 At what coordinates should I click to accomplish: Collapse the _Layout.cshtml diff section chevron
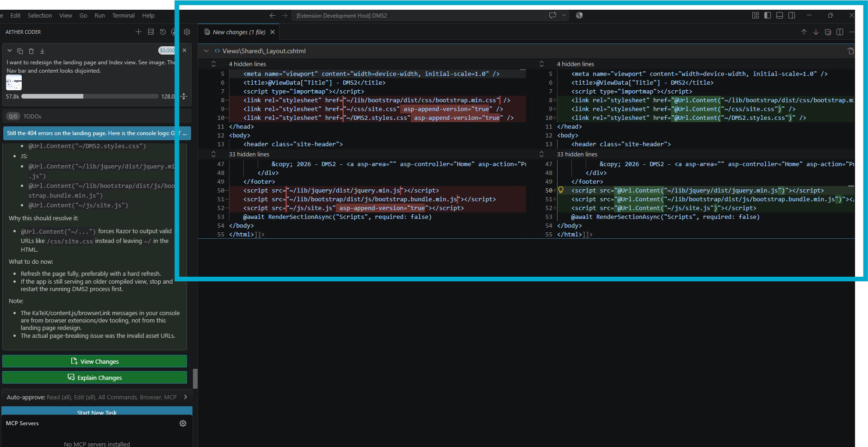(206, 51)
